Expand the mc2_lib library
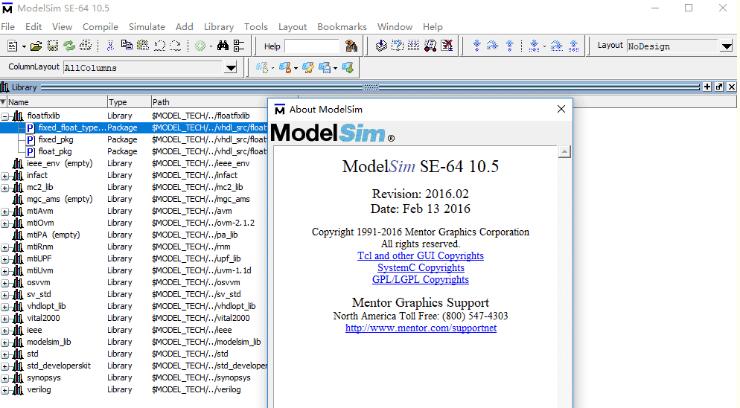The image size is (740, 408). click(x=5, y=187)
